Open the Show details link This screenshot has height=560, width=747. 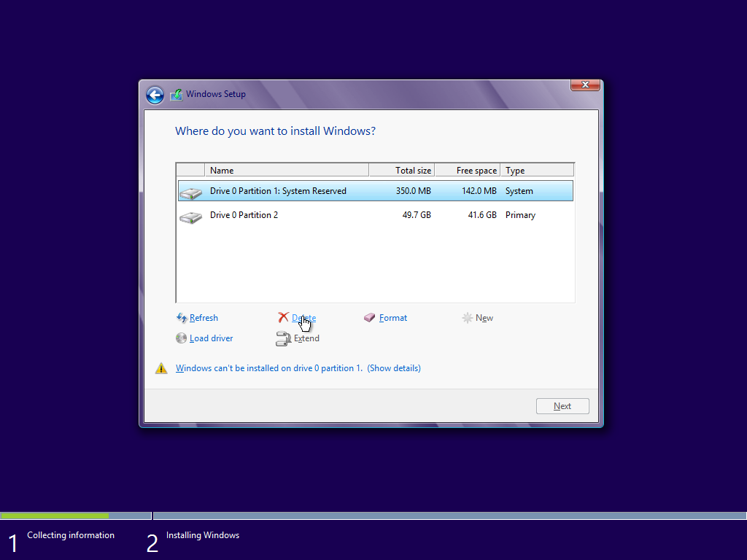pyautogui.click(x=393, y=368)
